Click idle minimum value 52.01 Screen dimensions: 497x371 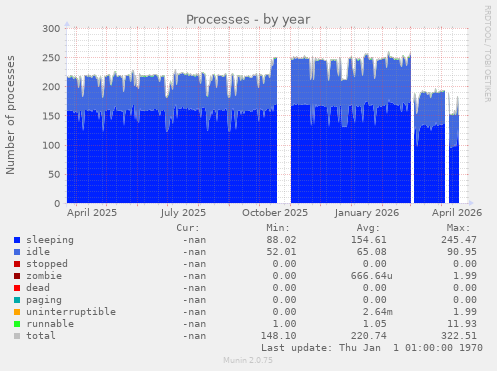[281, 252]
